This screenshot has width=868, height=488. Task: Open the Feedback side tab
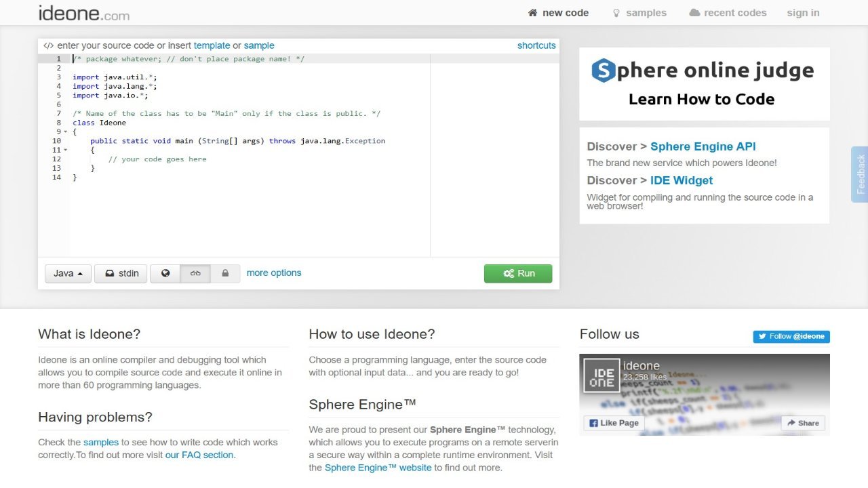click(860, 174)
